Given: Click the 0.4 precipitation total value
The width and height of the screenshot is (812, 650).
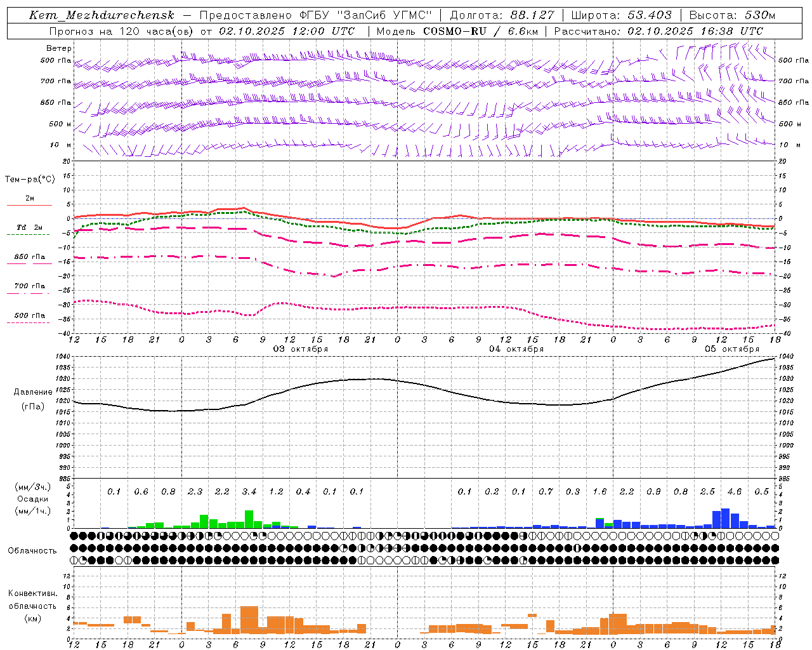Looking at the screenshot, I should [x=303, y=492].
